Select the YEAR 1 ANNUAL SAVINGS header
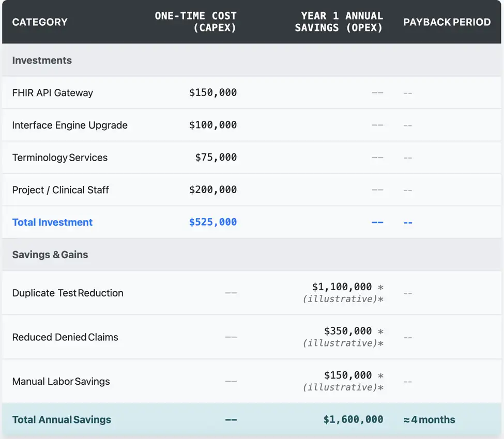This screenshot has height=439, width=504. click(x=339, y=22)
